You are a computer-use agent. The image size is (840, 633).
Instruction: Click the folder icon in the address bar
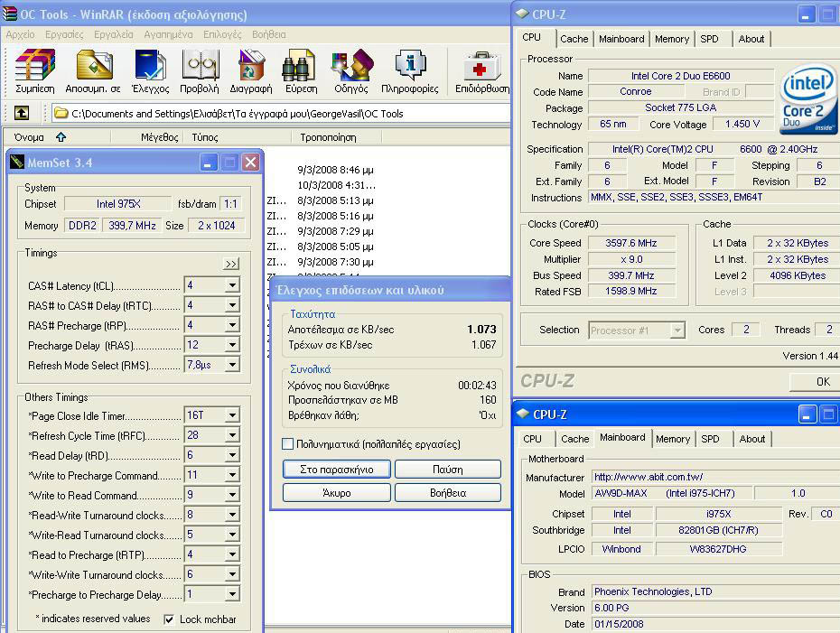(x=61, y=113)
